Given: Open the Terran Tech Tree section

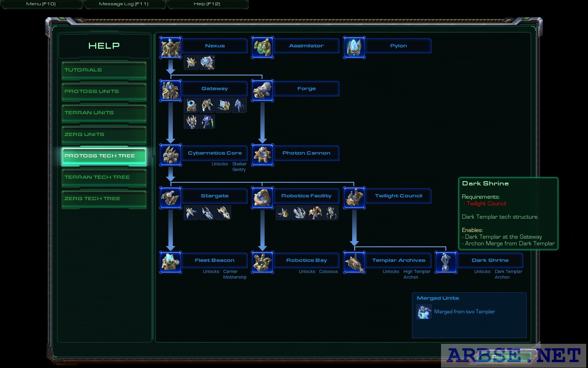Looking at the screenshot, I should (104, 177).
